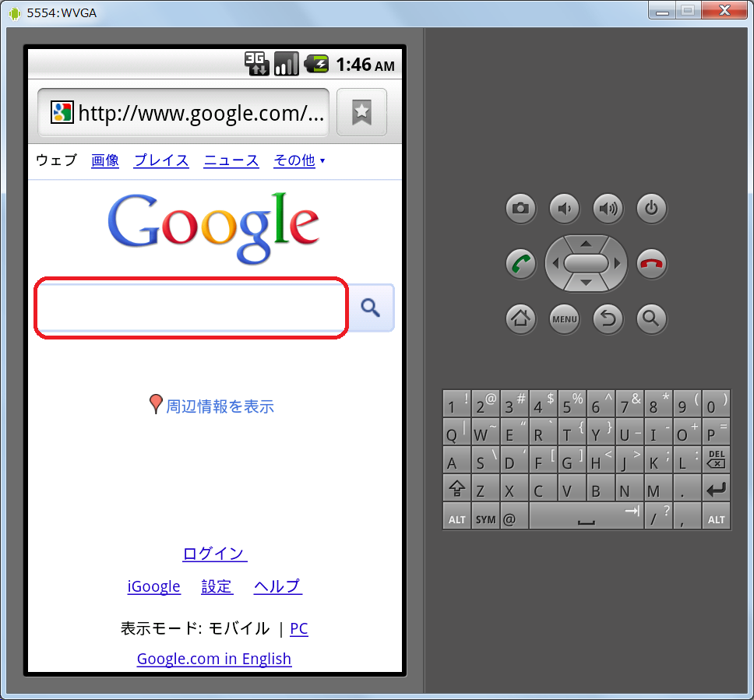Click the emulator power button

(x=652, y=209)
